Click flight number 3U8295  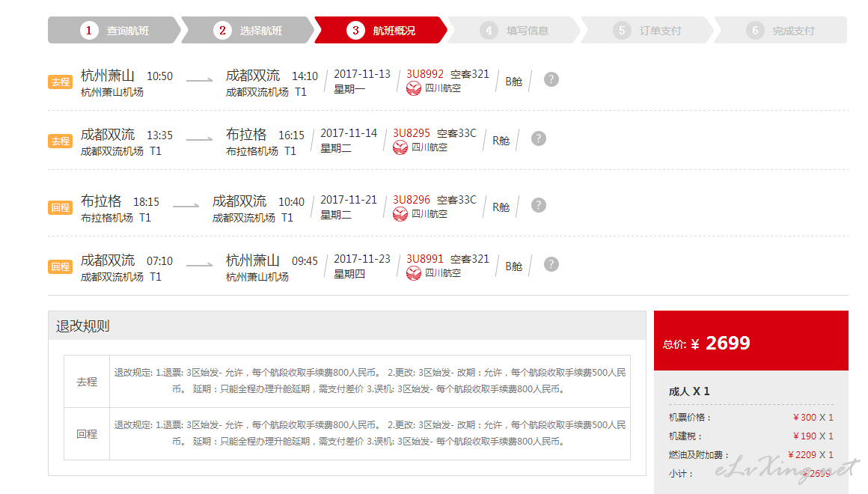(x=412, y=133)
